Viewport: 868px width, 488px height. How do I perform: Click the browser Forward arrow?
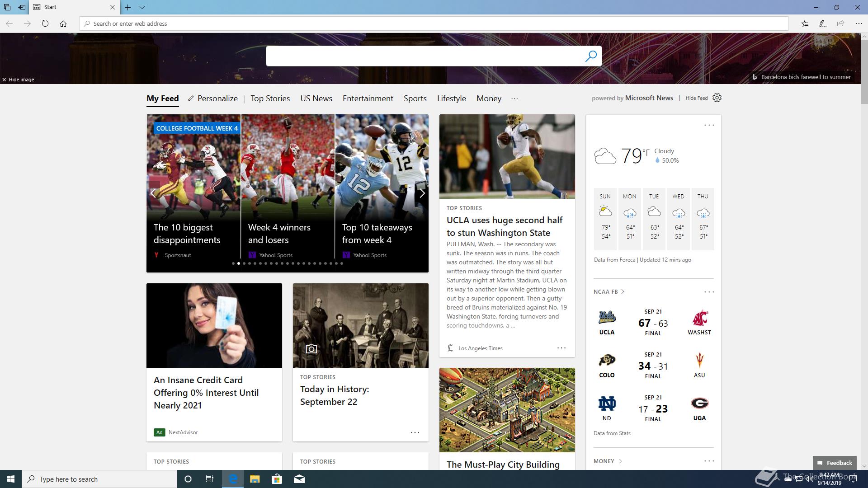point(27,23)
